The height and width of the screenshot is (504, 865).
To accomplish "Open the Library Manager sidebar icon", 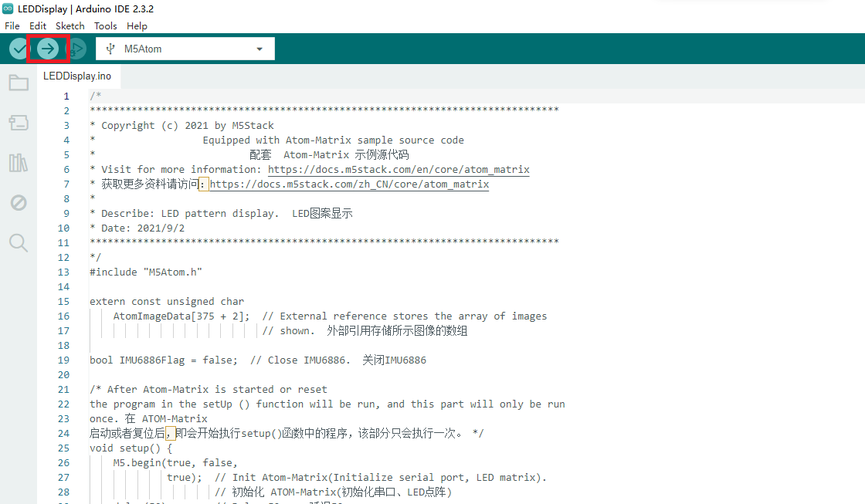I will [x=19, y=162].
